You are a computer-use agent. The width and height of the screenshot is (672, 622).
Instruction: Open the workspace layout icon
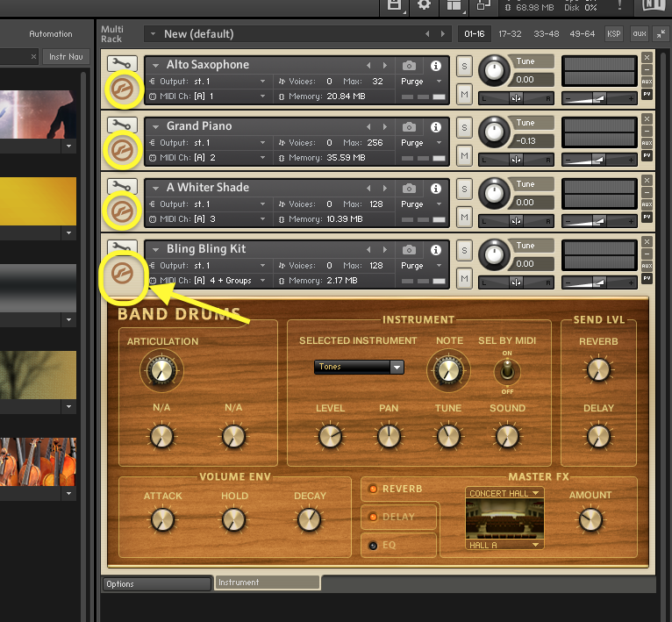pyautogui.click(x=454, y=5)
